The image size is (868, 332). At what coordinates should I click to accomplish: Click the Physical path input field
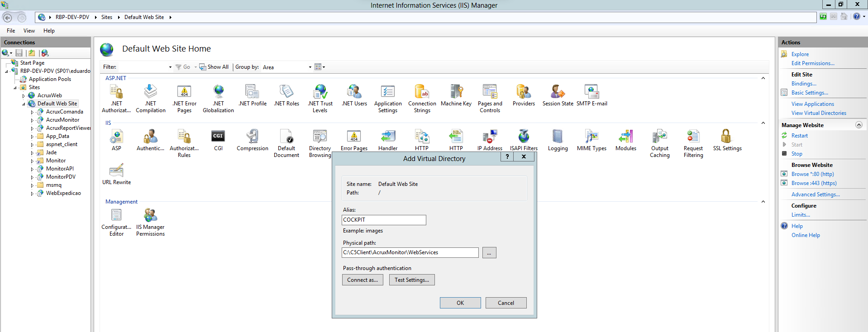click(410, 252)
